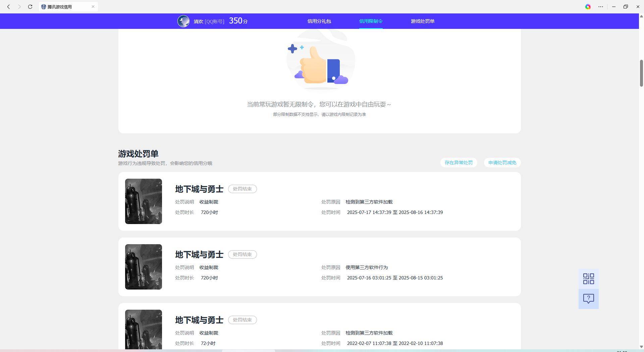Click the browser forward arrow
The height and width of the screenshot is (352, 644).
pos(19,7)
